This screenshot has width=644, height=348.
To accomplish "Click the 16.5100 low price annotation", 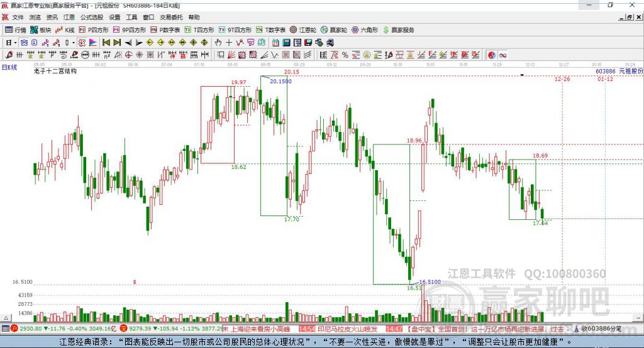I will coord(430,282).
